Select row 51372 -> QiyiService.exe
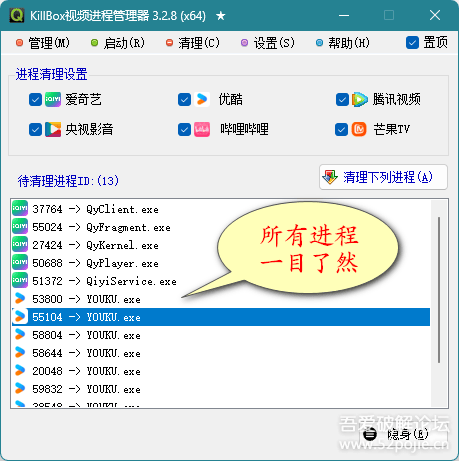The image size is (459, 461). [x=221, y=281]
